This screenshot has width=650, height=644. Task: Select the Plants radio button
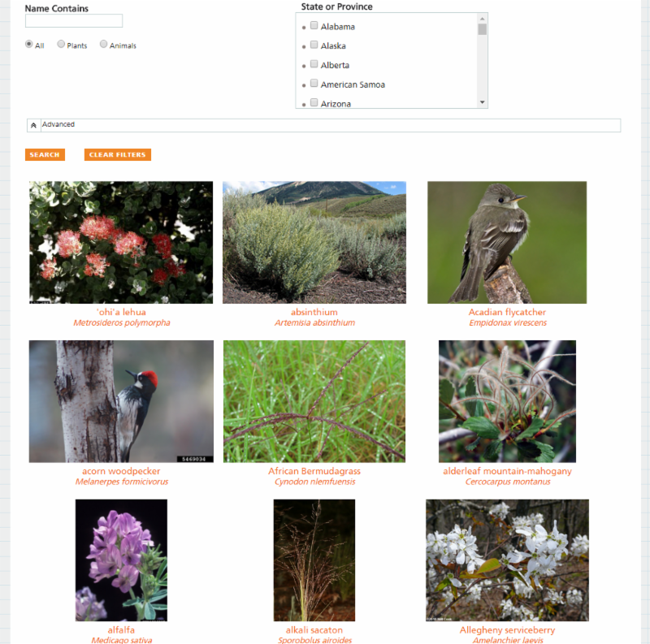coord(61,44)
